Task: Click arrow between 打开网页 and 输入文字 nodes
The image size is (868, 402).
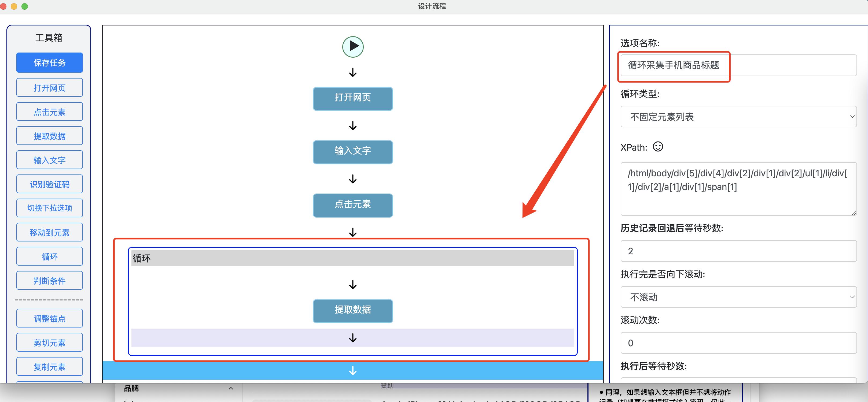Action: pos(353,126)
